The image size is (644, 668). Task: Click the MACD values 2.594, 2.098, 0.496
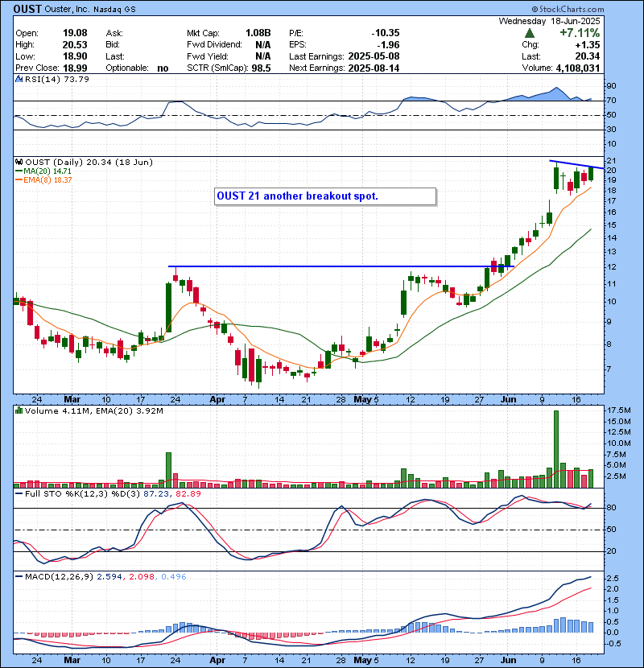click(x=142, y=577)
